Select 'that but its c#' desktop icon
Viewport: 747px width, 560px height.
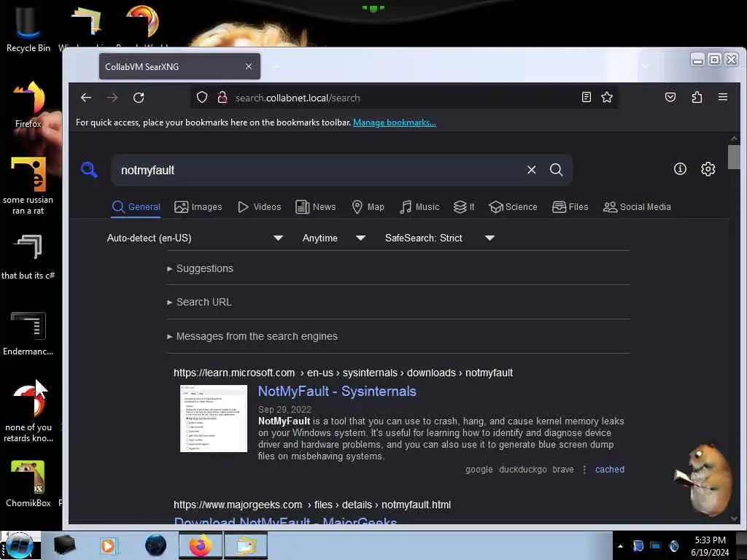tap(28, 257)
